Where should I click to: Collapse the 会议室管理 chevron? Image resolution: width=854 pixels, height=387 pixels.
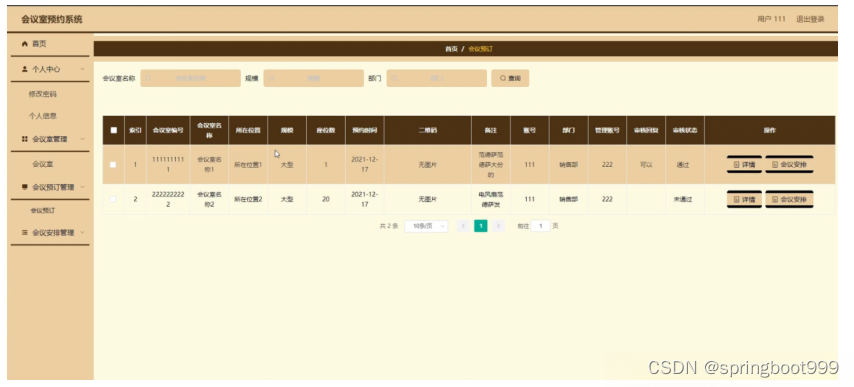(x=82, y=139)
